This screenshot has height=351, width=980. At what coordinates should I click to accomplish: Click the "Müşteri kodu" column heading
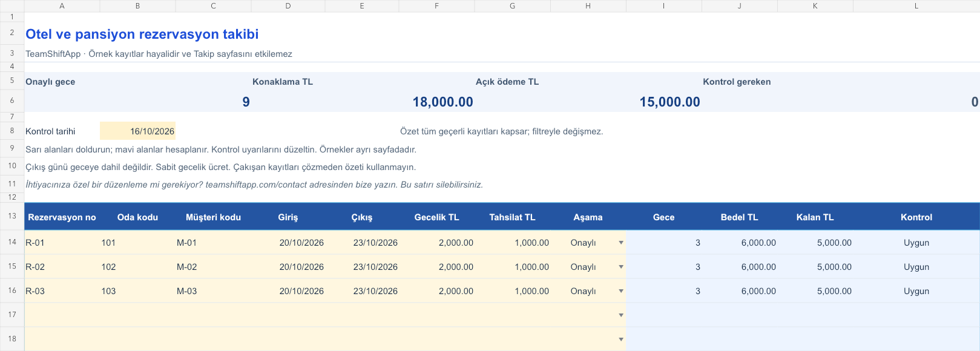point(213,217)
